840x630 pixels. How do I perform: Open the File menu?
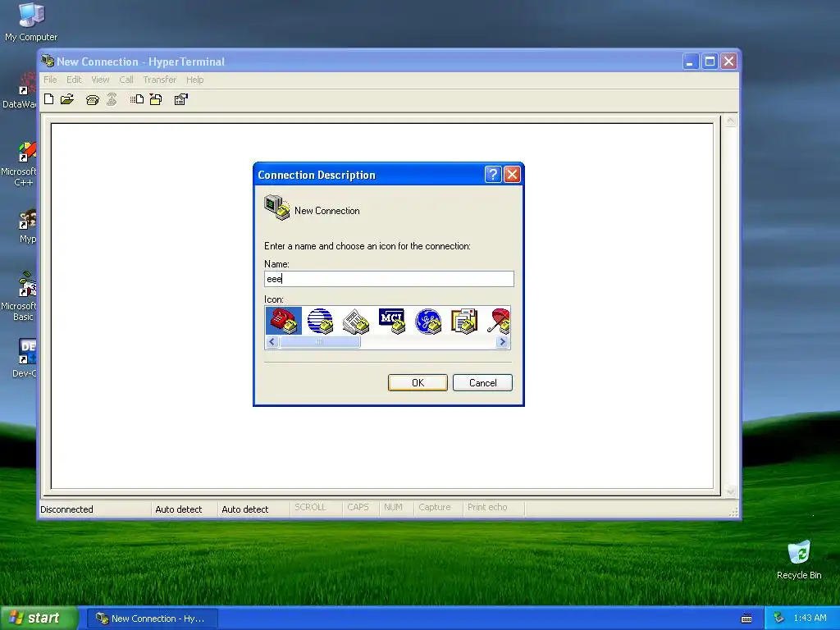click(50, 80)
